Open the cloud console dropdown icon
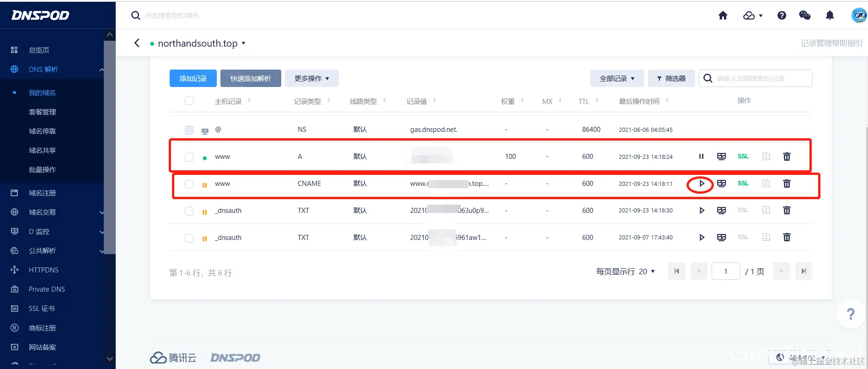 pos(753,16)
